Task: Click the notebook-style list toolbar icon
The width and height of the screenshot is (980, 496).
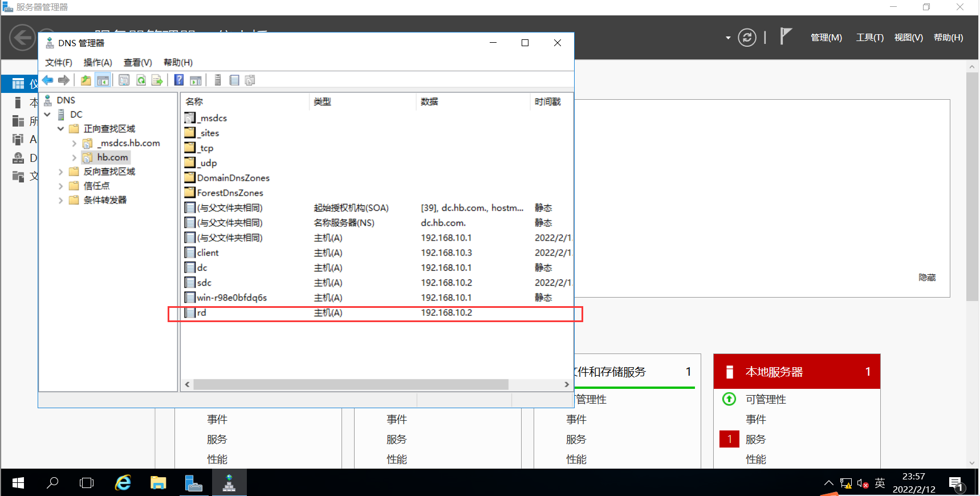Action: tap(234, 80)
